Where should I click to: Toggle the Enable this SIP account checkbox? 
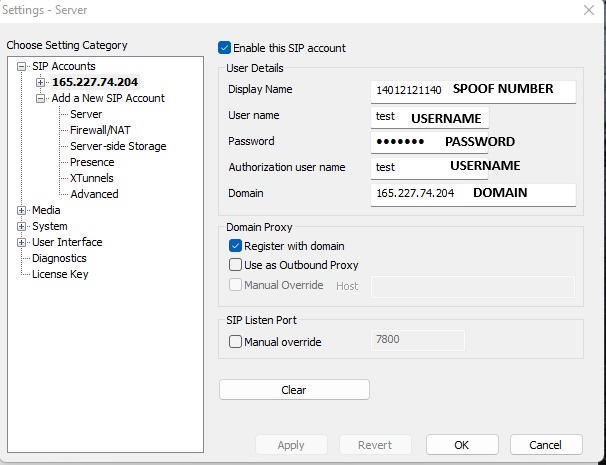(x=225, y=48)
